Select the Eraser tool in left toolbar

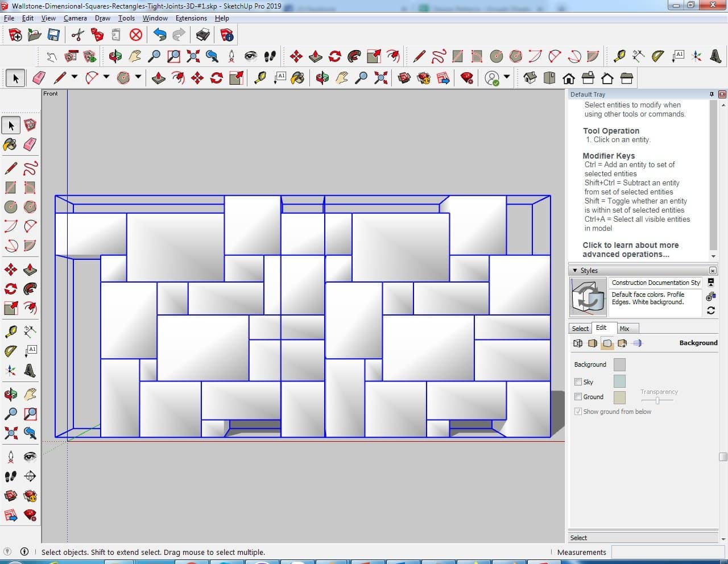[30, 144]
